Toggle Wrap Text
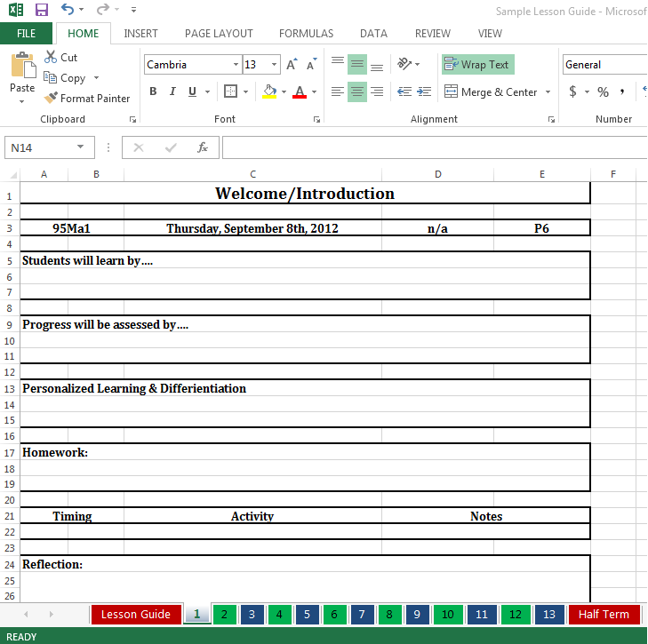Viewport: 648px width, 644px height. (478, 65)
